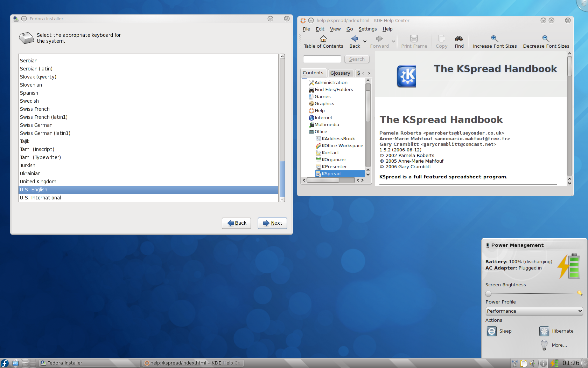588x368 pixels.
Task: Click Back in Fedora Installer
Action: (236, 223)
